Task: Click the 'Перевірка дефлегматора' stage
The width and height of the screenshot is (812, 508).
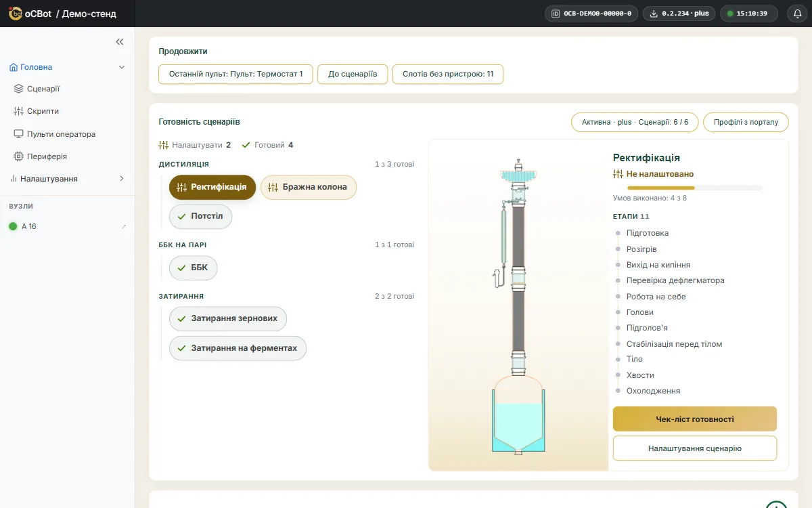Action: tap(675, 281)
